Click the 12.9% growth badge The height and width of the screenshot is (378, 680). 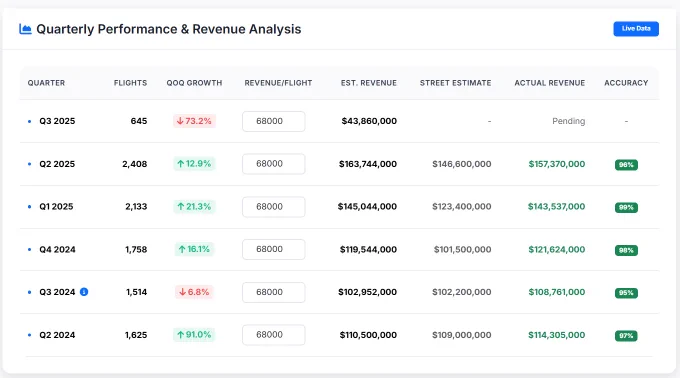pyautogui.click(x=194, y=163)
